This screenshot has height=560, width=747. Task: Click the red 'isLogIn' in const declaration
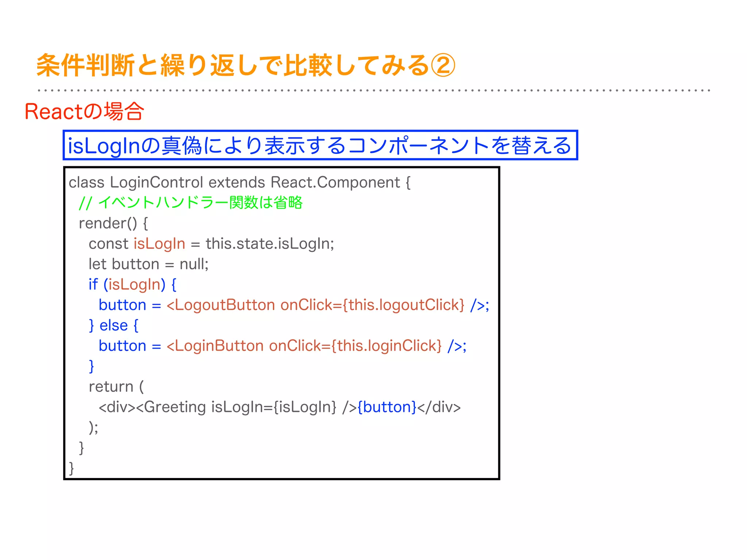(x=159, y=244)
